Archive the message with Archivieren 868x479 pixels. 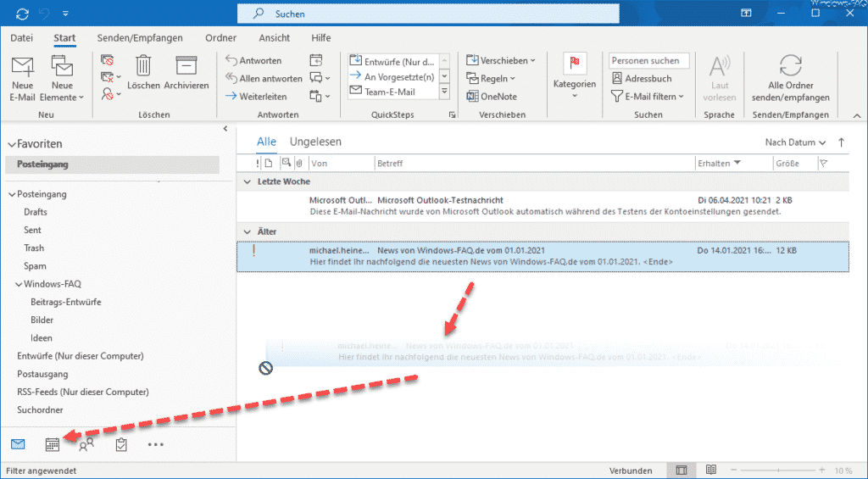tap(186, 73)
